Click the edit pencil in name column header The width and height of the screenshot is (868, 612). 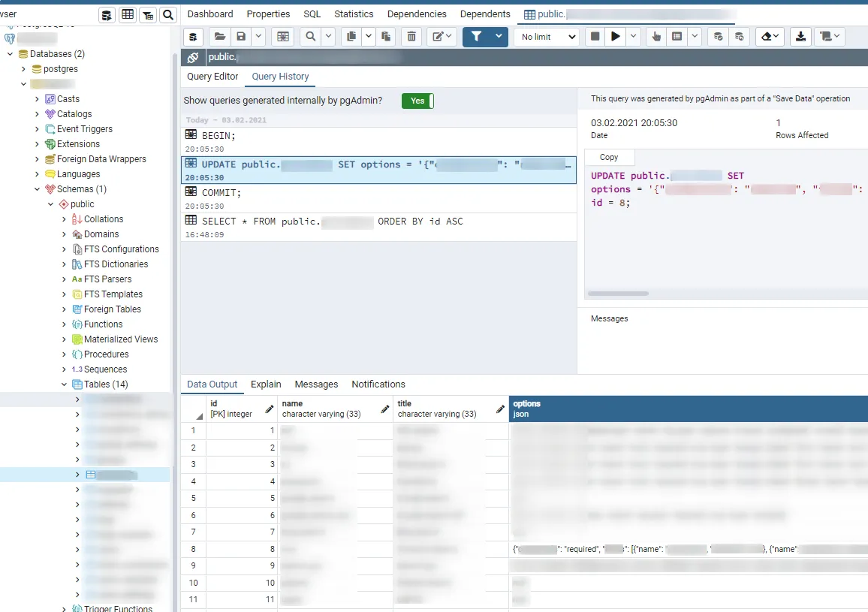(x=384, y=409)
